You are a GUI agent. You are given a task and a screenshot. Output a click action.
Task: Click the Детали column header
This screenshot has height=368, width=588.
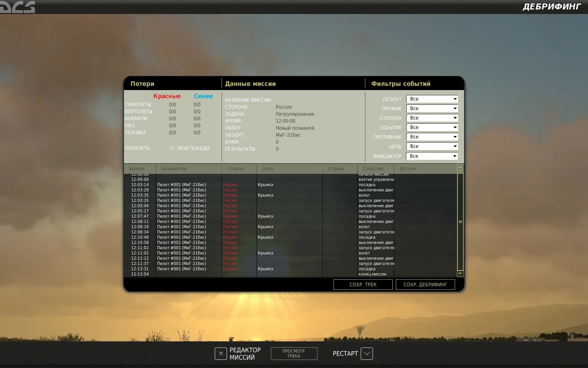tap(425, 169)
